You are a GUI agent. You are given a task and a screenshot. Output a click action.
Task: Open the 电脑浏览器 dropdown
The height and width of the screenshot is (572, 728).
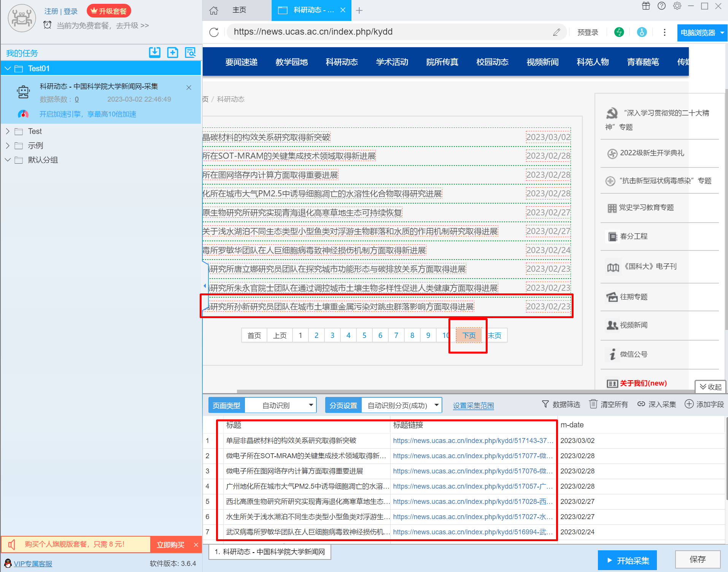click(x=702, y=33)
